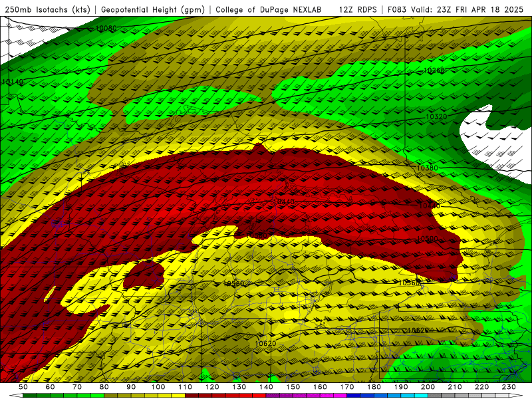Click the 210 kt legend label
The height and width of the screenshot is (399, 532).
(x=455, y=387)
